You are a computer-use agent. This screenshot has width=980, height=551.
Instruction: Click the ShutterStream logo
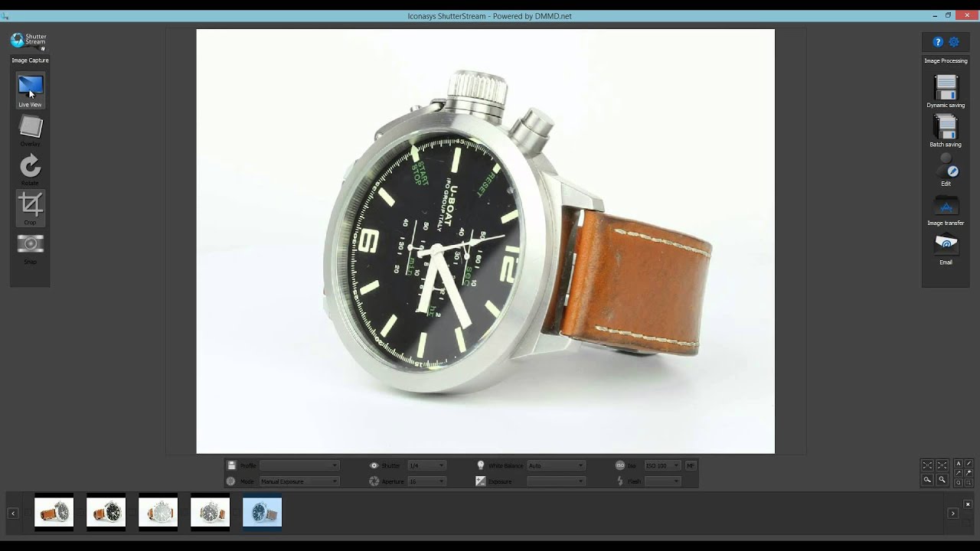29,41
